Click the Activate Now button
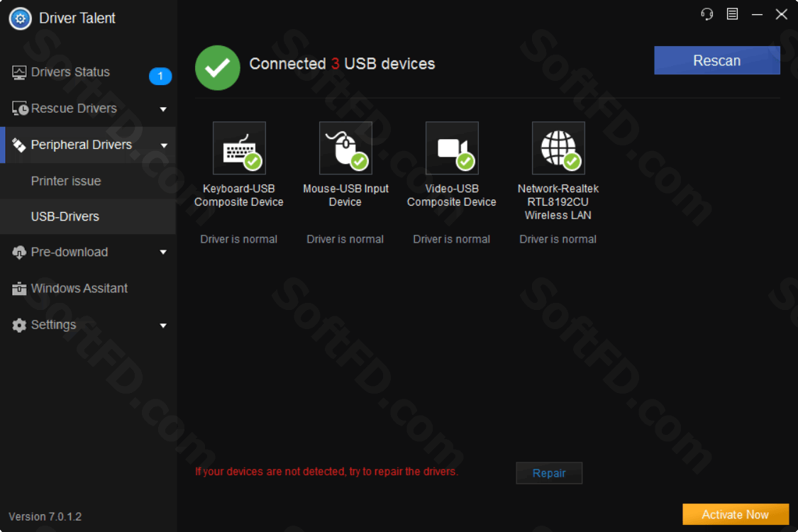Screen dimensions: 798x532 736,515
